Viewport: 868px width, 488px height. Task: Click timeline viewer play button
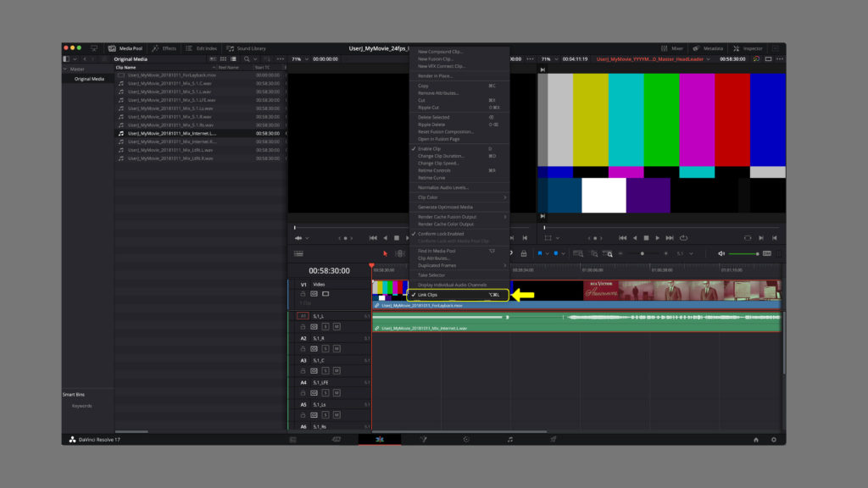[x=658, y=238]
